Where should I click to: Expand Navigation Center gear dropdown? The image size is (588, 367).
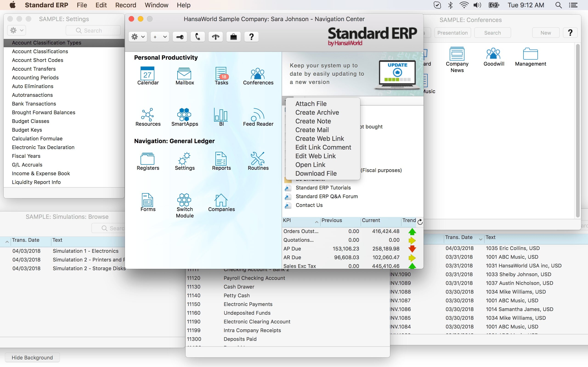[138, 37]
